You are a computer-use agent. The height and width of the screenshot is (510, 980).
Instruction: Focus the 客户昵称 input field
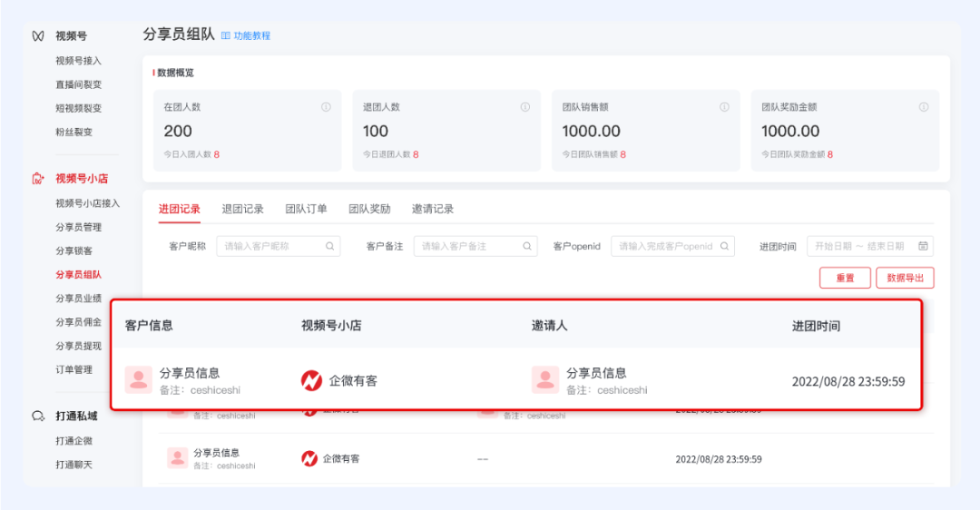[x=271, y=246]
